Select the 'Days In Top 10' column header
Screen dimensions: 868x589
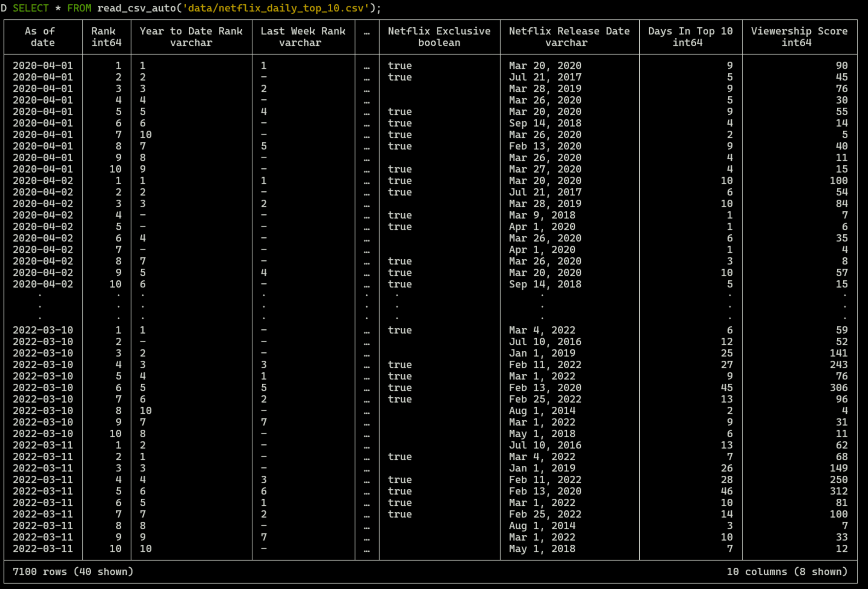[x=690, y=37]
